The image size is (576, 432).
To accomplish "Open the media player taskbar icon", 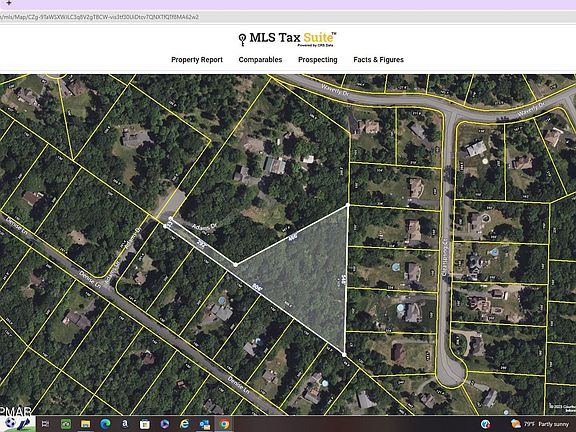I will click(x=165, y=424).
